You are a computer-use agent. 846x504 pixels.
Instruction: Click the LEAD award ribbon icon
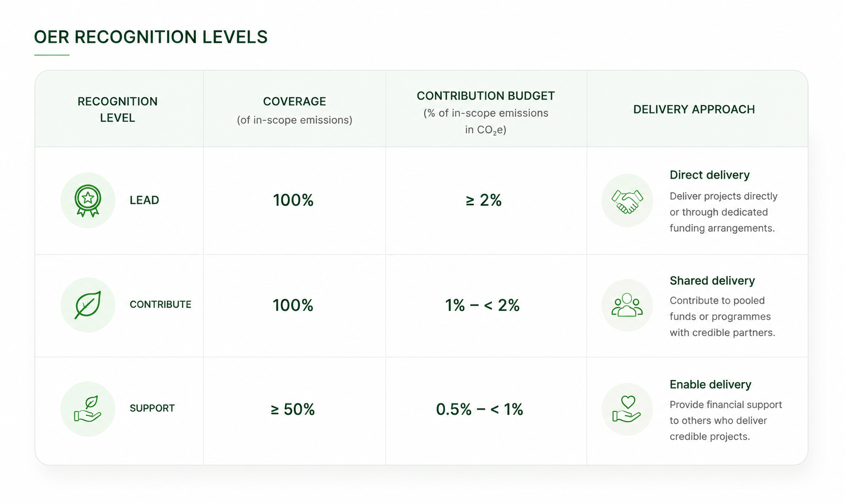pyautogui.click(x=88, y=200)
